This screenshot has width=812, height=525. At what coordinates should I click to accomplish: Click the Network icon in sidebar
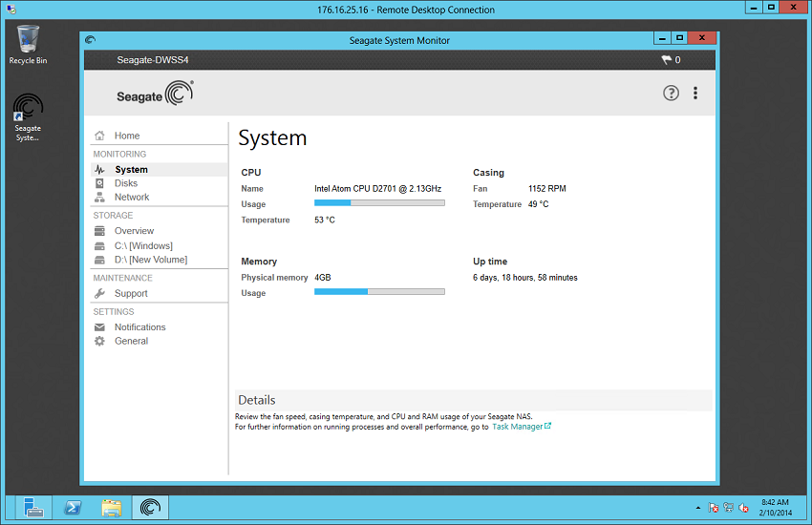pos(99,197)
